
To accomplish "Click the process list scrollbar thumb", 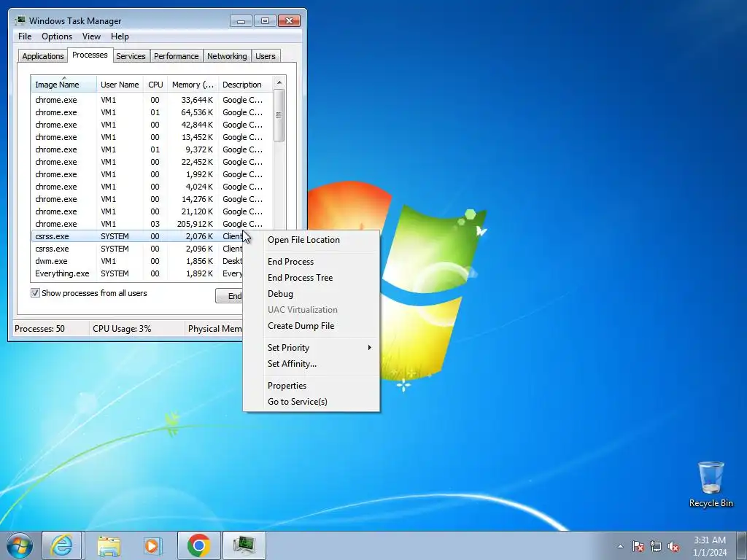I will (279, 115).
